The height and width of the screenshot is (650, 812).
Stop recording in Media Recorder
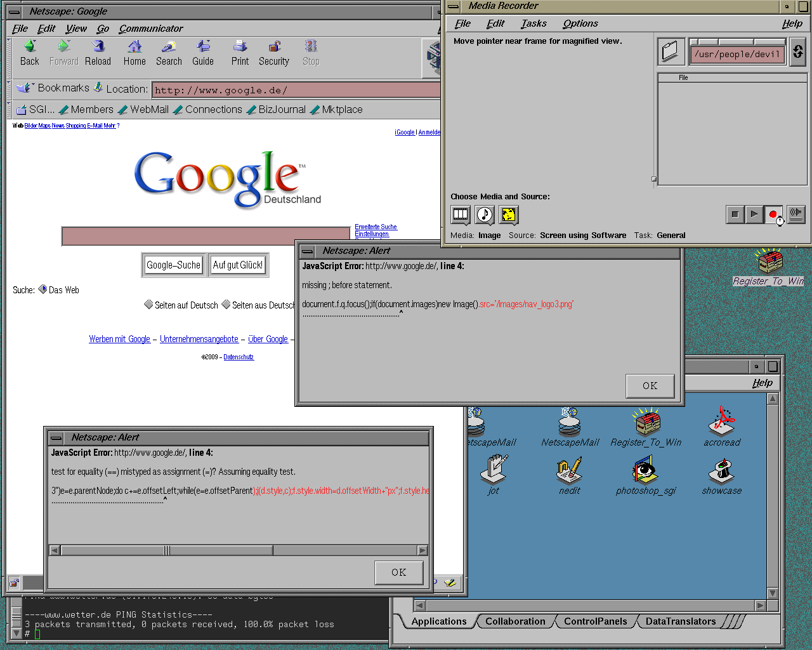[x=735, y=215]
